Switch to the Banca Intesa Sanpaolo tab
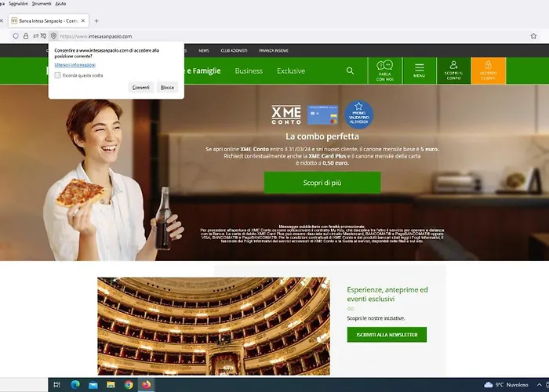This screenshot has height=392, width=549. [x=49, y=21]
